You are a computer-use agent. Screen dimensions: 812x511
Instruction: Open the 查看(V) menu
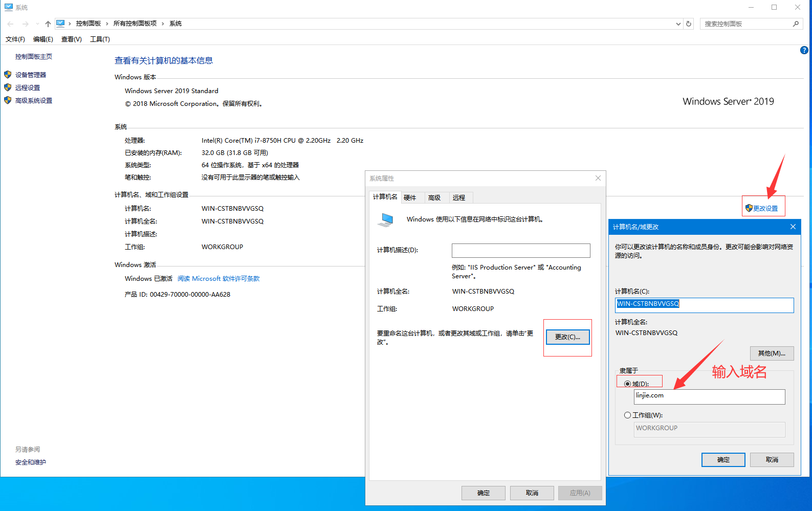point(72,39)
